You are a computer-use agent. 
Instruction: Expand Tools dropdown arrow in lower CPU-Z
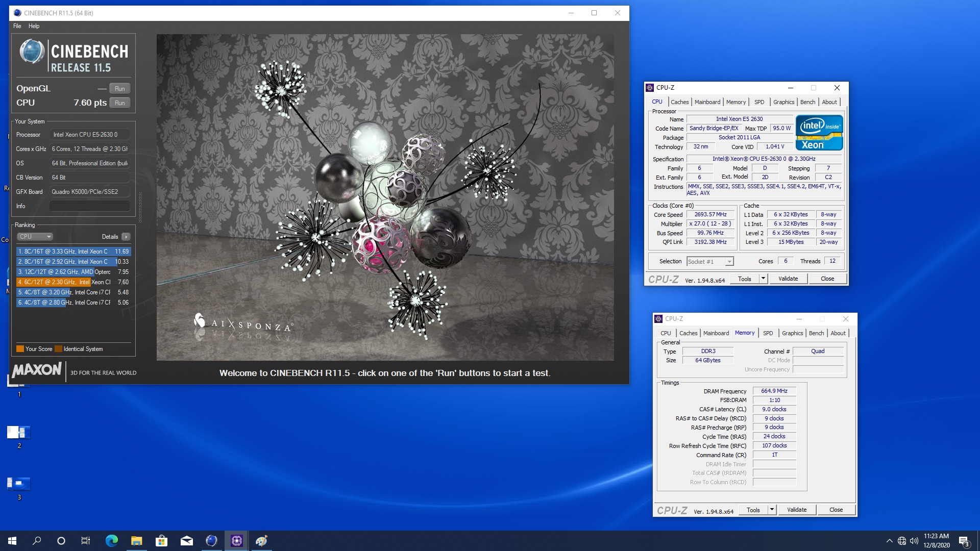click(x=772, y=510)
